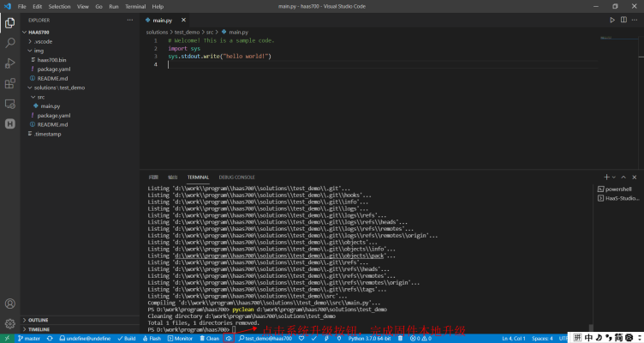Expand the OUTLINE section
The image size is (644, 343).
tap(39, 320)
